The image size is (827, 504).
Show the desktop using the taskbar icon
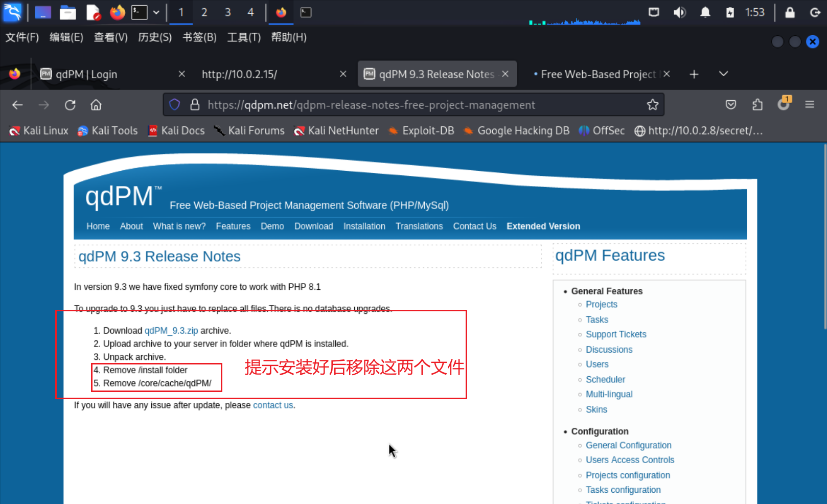43,12
